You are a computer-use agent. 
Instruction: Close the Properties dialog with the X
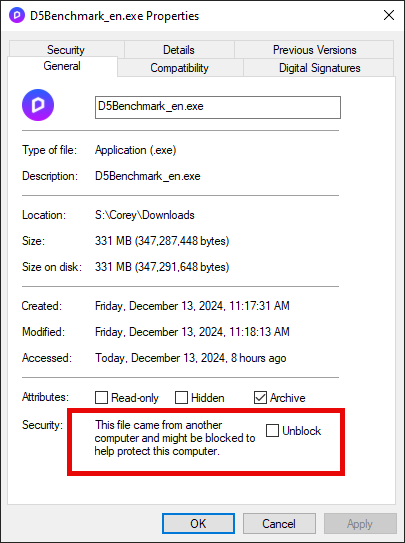click(389, 16)
